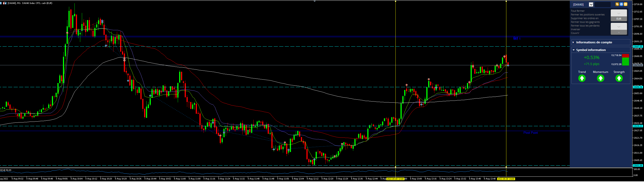Click the 2022.08.08 13:00 time marker
This screenshot has height=182, width=644.
click(x=395, y=179)
